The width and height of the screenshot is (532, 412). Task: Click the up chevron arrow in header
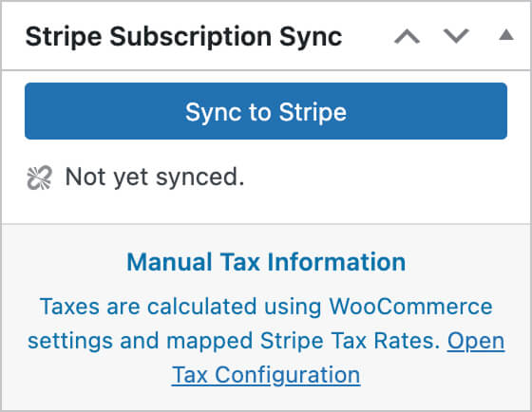pos(407,36)
